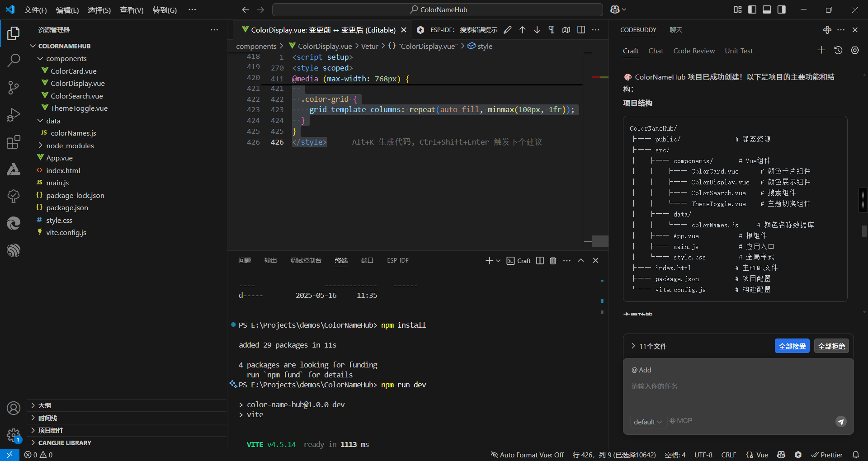Screen dimensions: 868x461
Task: Open the default model dropdown
Action: [648, 422]
